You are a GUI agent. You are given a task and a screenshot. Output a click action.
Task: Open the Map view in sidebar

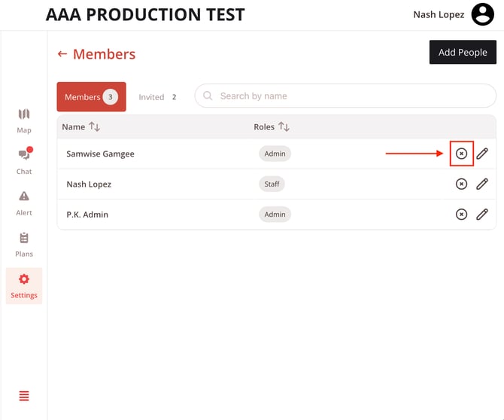pyautogui.click(x=24, y=120)
